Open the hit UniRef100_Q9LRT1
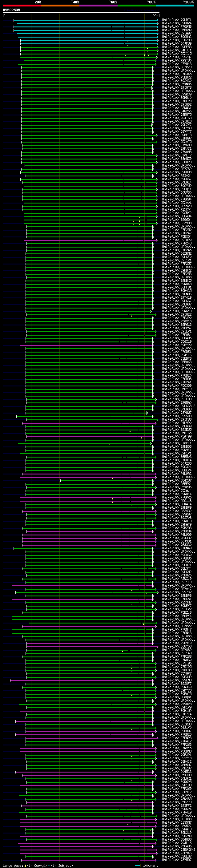The width and height of the screenshot is (197, 868). point(176,20)
